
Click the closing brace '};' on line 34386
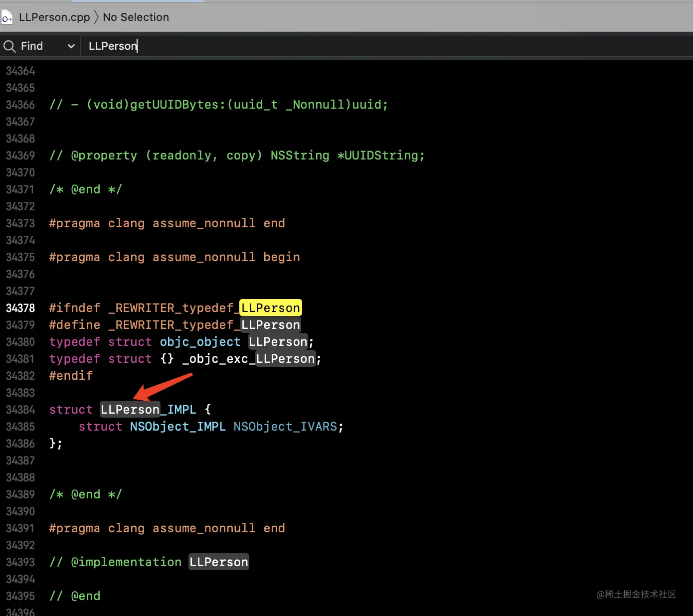(56, 444)
